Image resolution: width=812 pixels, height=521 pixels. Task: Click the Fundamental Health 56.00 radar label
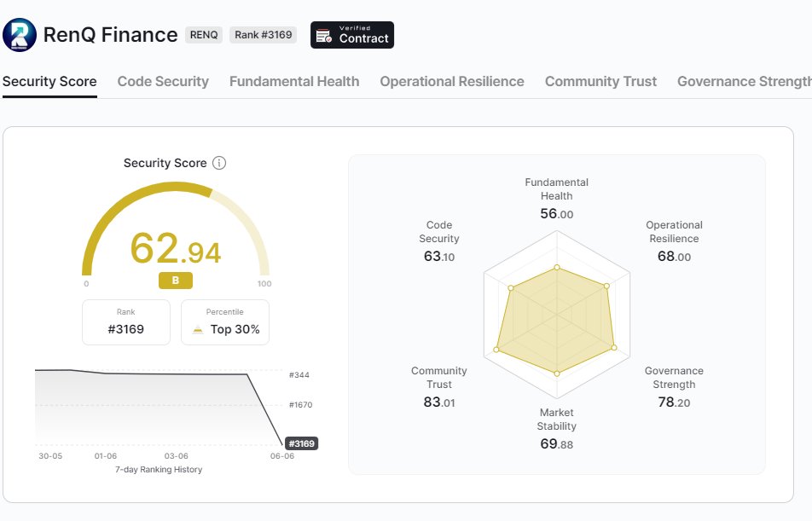(x=557, y=199)
